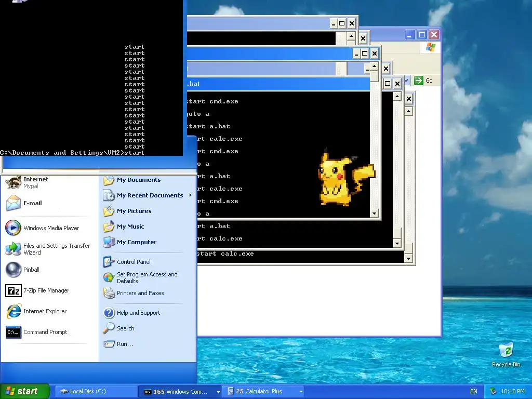Image resolution: width=532 pixels, height=399 pixels.
Task: Click the system tray network icon
Action: 494,391
